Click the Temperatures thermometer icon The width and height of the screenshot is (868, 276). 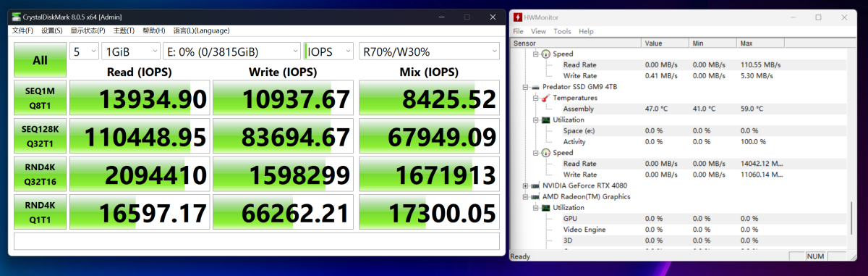545,98
